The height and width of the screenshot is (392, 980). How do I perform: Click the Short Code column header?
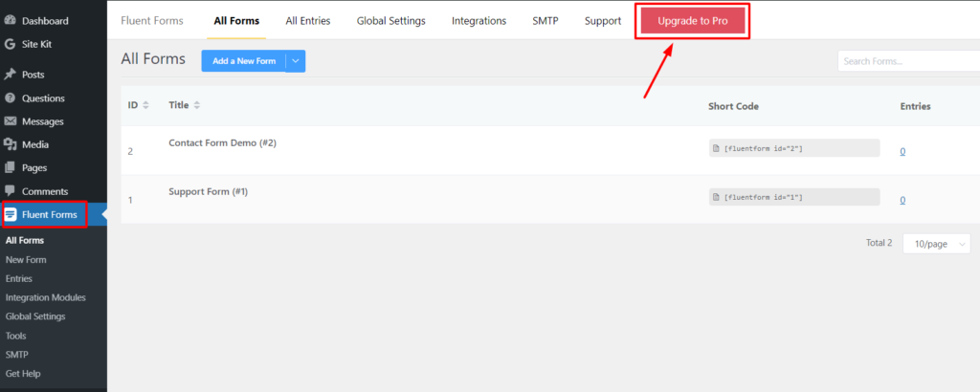733,106
